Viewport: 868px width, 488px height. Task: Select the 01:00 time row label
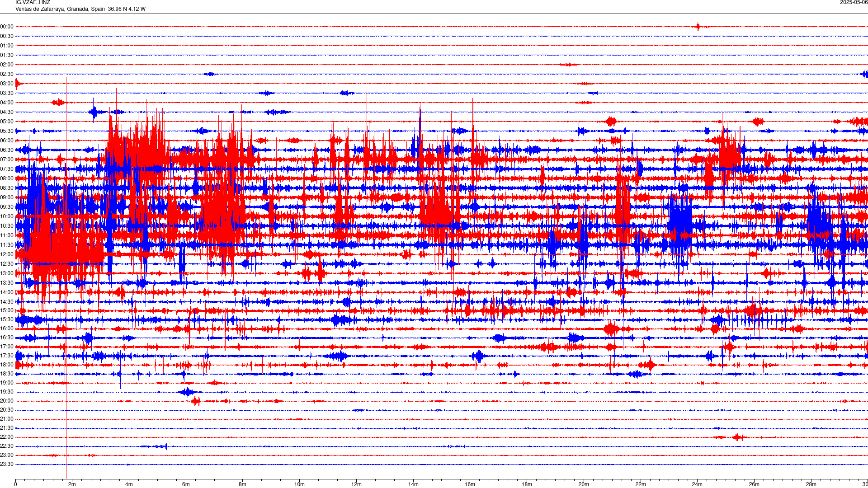pyautogui.click(x=7, y=46)
